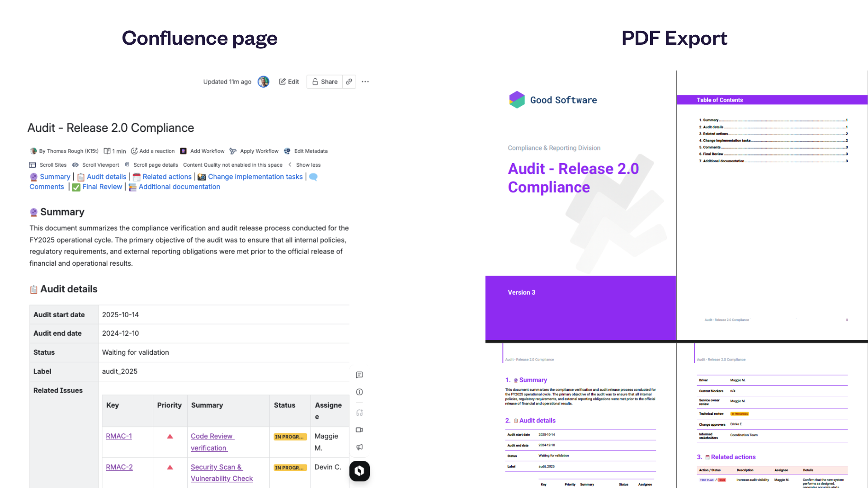
Task: Open the more actions ellipsis menu
Action: click(x=365, y=81)
